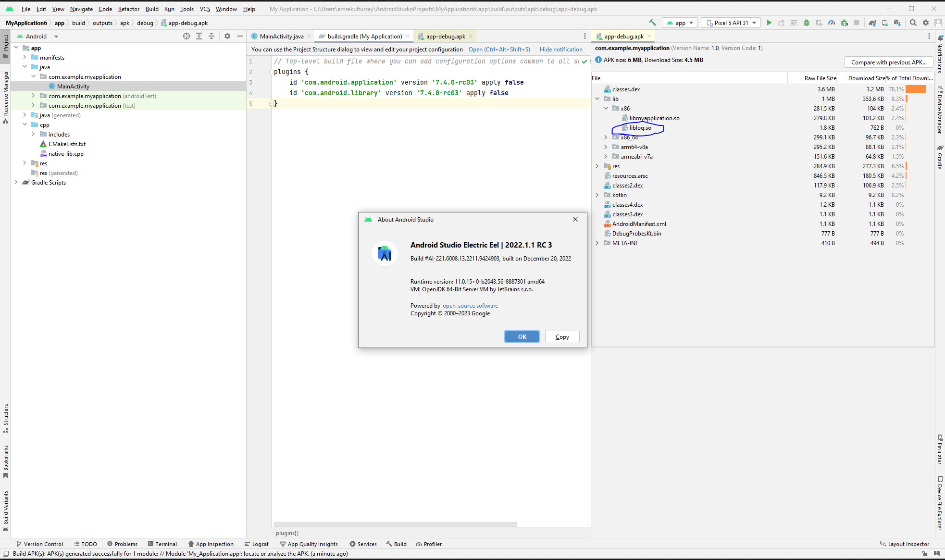This screenshot has height=560, width=945.
Task: Open the Refactor menu
Action: pyautogui.click(x=128, y=9)
